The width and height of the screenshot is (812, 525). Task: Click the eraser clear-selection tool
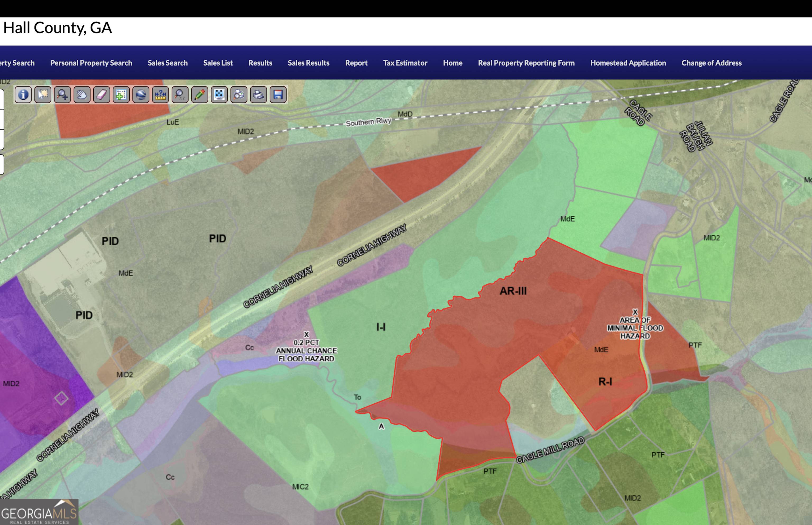tap(101, 95)
